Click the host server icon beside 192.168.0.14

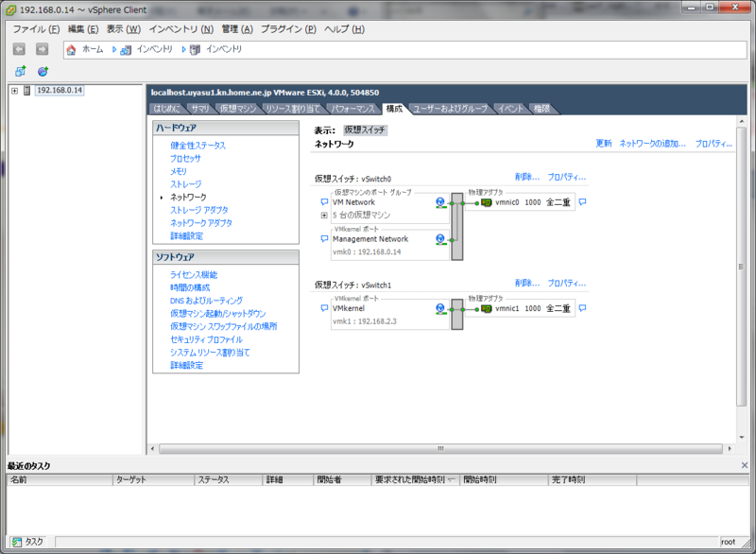point(27,90)
